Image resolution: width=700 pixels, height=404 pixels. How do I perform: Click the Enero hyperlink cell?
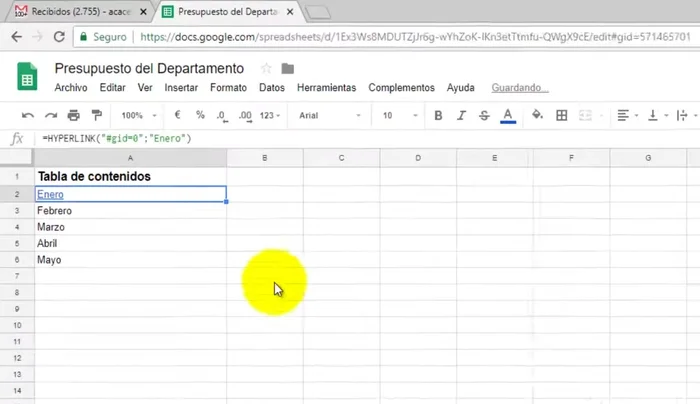(x=50, y=194)
